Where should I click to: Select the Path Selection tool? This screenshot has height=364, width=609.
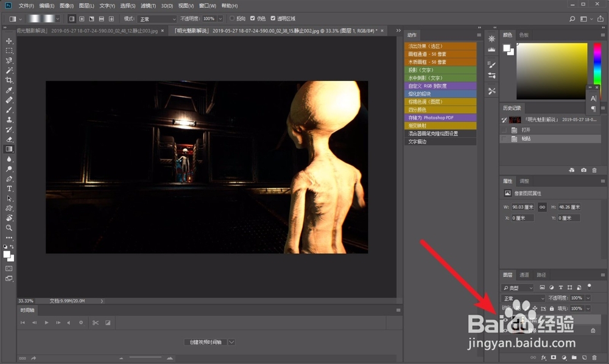click(9, 198)
